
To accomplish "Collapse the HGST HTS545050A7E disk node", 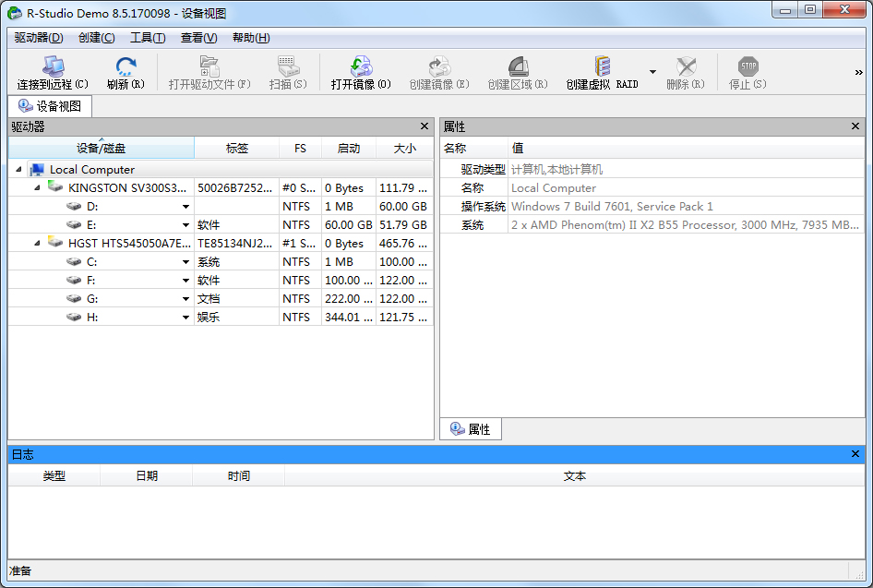I will (x=37, y=243).
